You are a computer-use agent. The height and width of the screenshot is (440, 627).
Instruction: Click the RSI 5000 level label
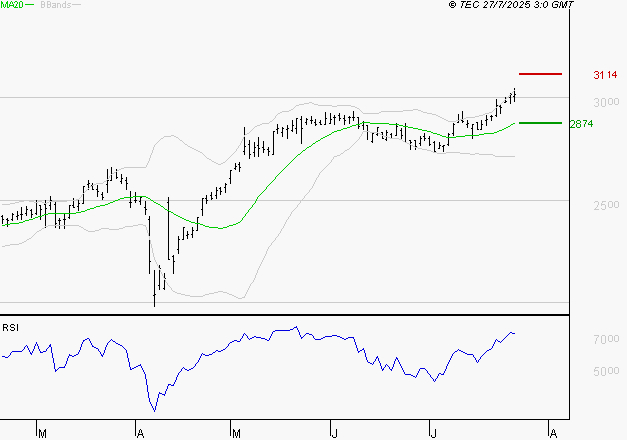604,372
